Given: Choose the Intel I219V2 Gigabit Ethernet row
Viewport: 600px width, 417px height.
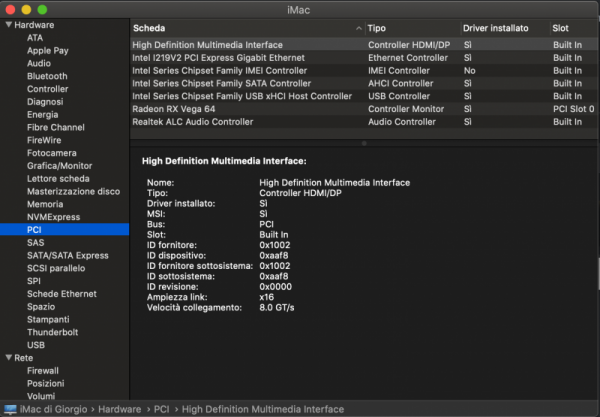Looking at the screenshot, I should [205, 58].
